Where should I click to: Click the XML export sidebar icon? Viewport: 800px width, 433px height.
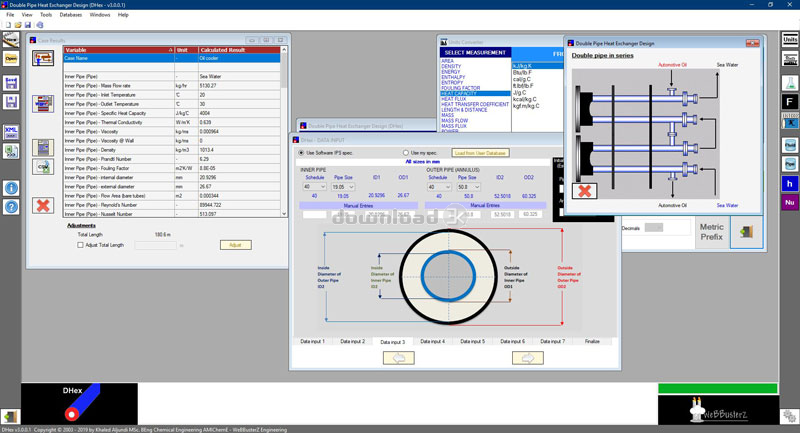coord(11,132)
